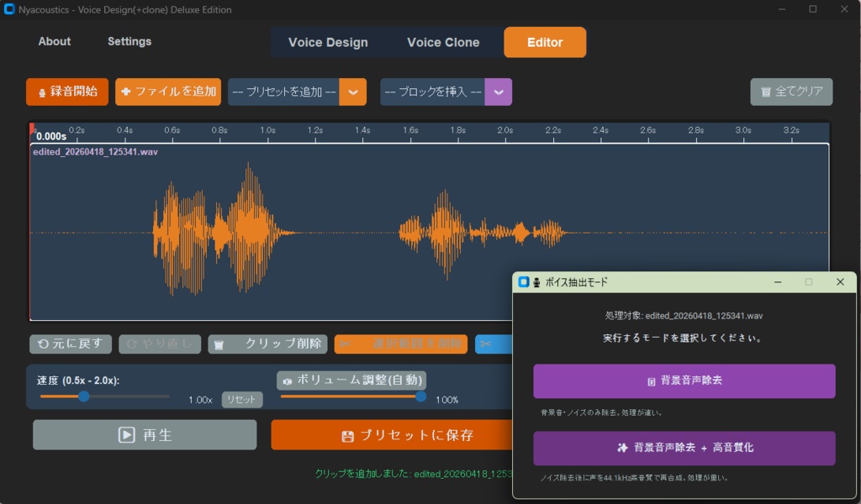Add an audio file via the ファイルを追加 plus icon

(x=168, y=92)
